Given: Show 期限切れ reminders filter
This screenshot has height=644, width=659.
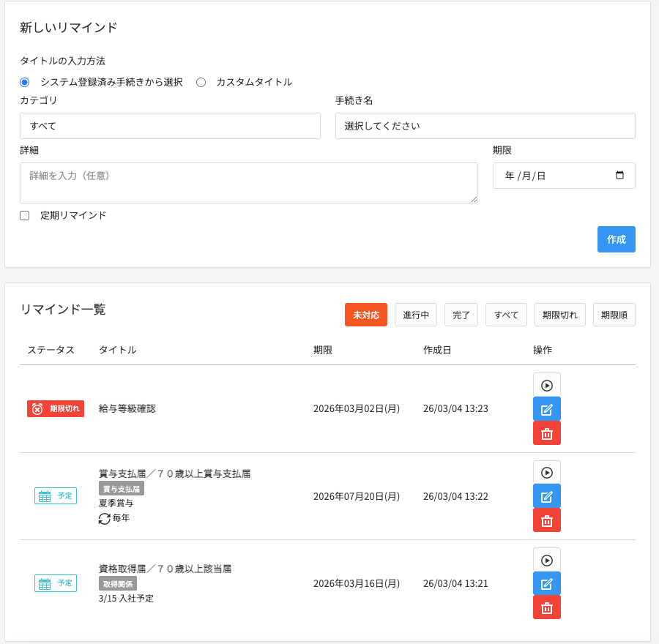Looking at the screenshot, I should tap(559, 315).
